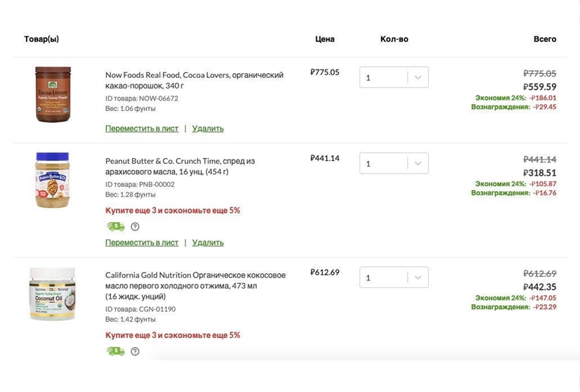
Task: Click 'Удалить' for the Cocoa Lovers item
Action: coord(207,129)
